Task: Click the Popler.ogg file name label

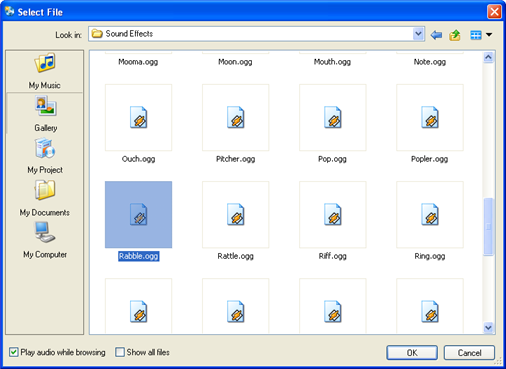Action: 429,159
